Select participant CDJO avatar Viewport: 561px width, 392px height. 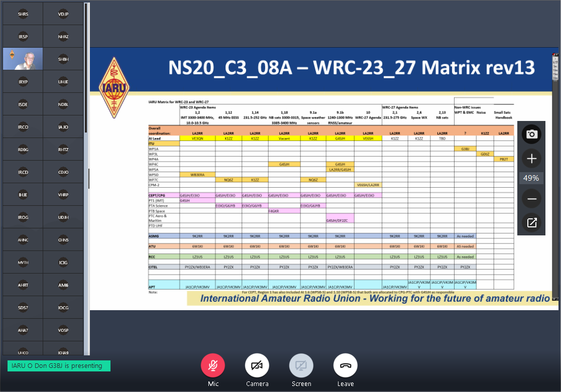63,172
